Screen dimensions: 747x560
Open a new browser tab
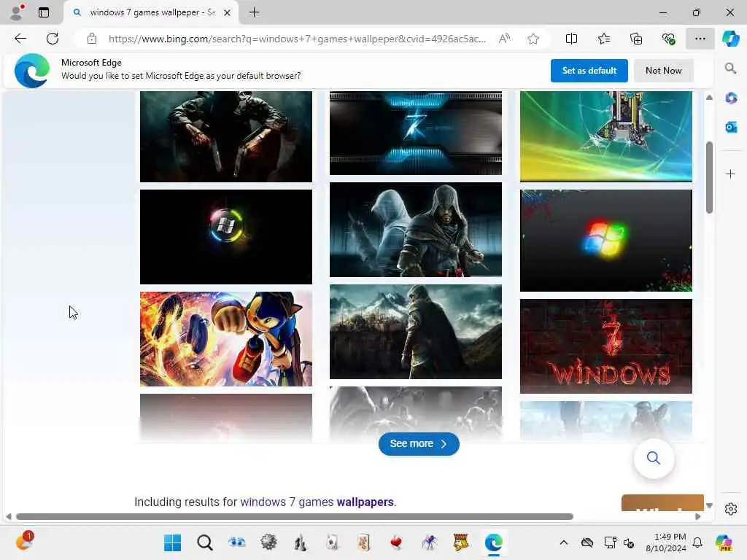255,12
